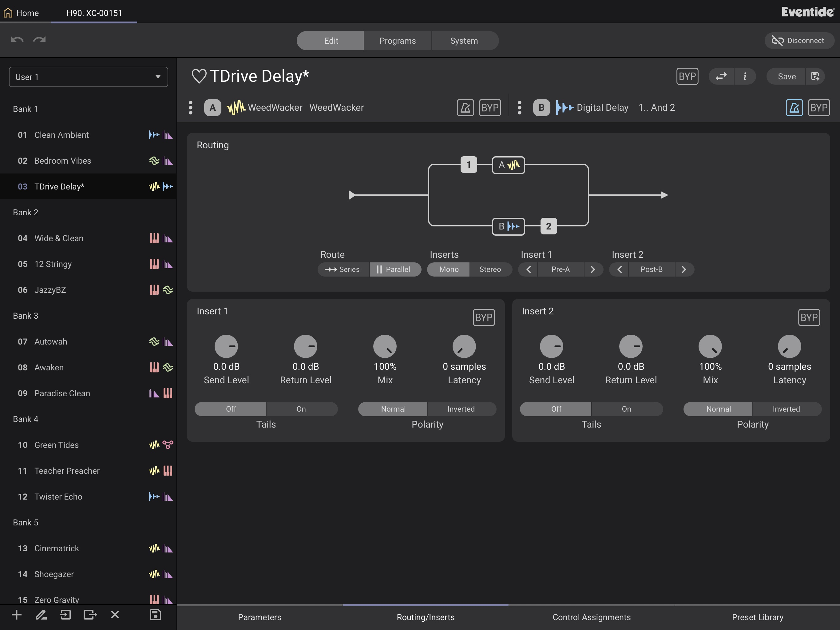Select program 10 Green Tides

tap(89, 445)
